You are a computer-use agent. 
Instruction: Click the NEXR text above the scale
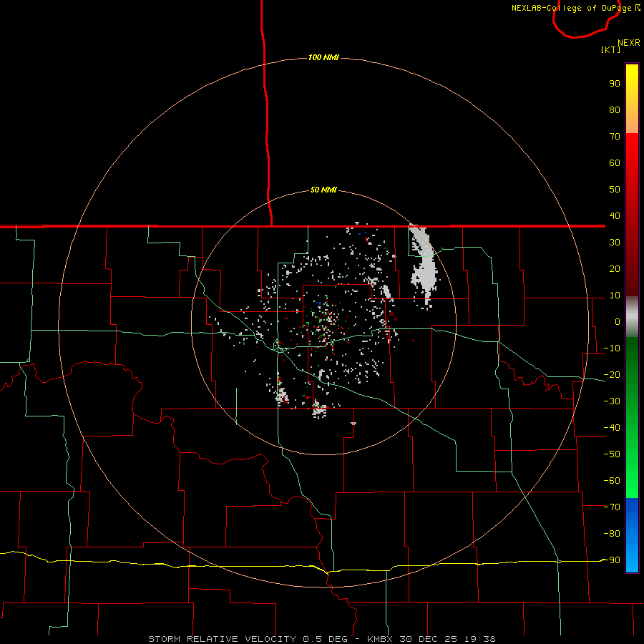pos(629,43)
